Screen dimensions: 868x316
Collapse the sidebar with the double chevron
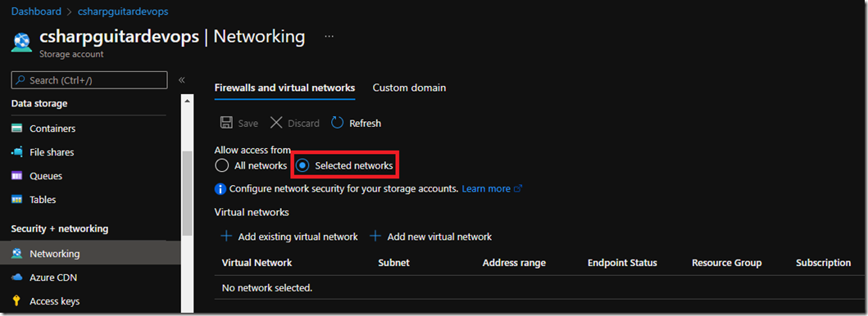[x=182, y=80]
